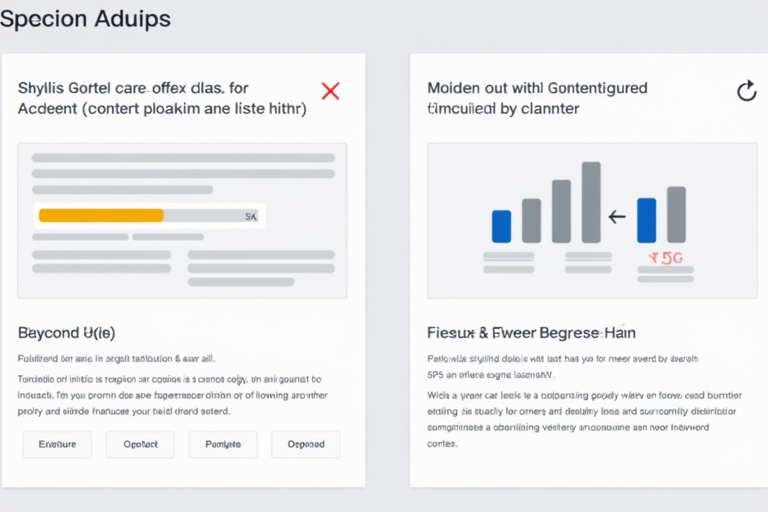Hit the "Orpaned" button

pyautogui.click(x=305, y=444)
